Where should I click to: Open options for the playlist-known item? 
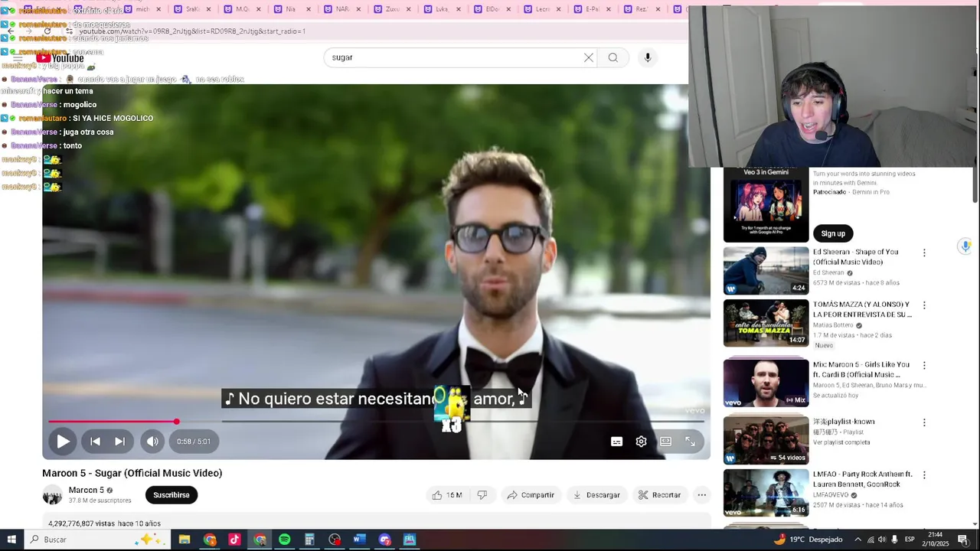[924, 422]
